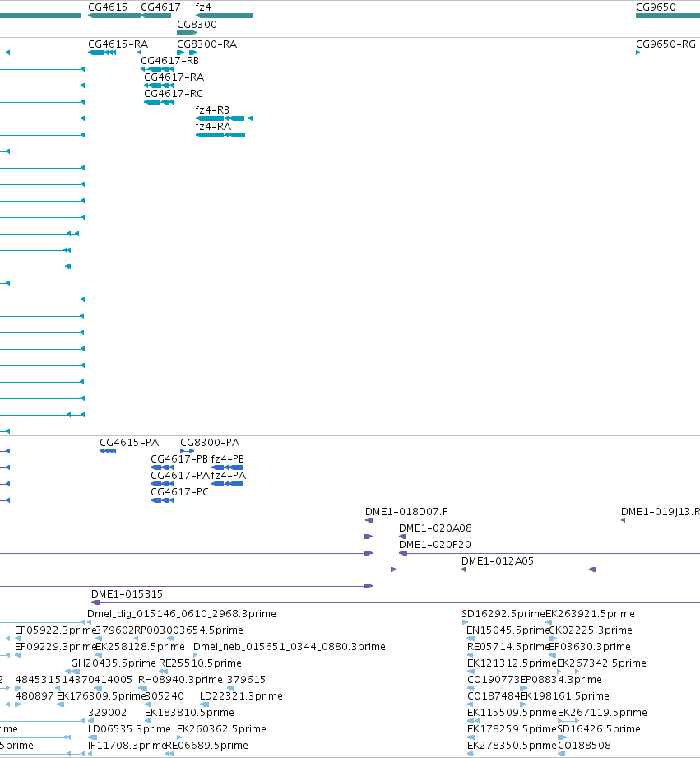Select EST label EP03630.3prime
The width and height of the screenshot is (700, 758).
pyautogui.click(x=590, y=647)
